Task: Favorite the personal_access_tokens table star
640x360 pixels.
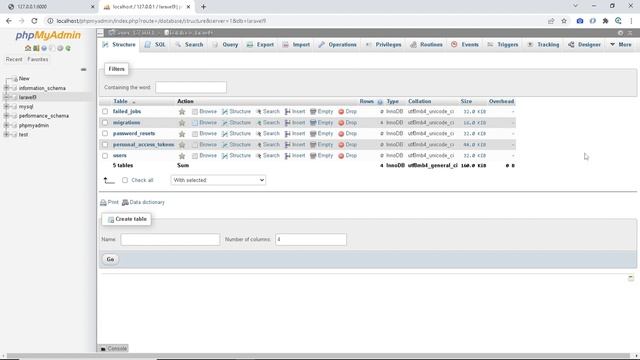Action: 182,144
